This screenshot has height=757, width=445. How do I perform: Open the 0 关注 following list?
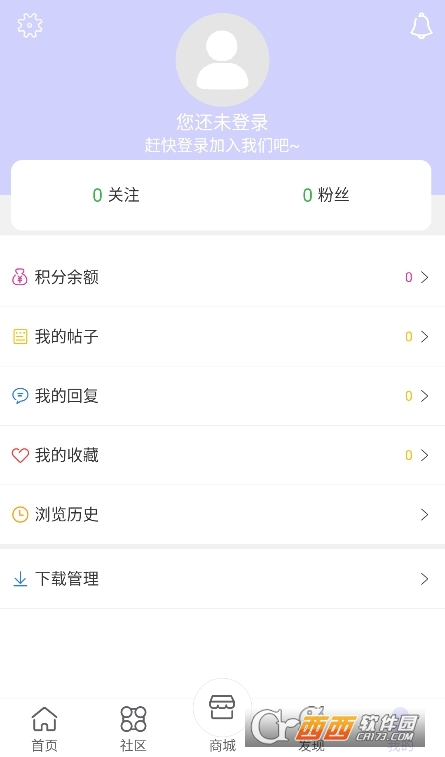click(x=116, y=195)
